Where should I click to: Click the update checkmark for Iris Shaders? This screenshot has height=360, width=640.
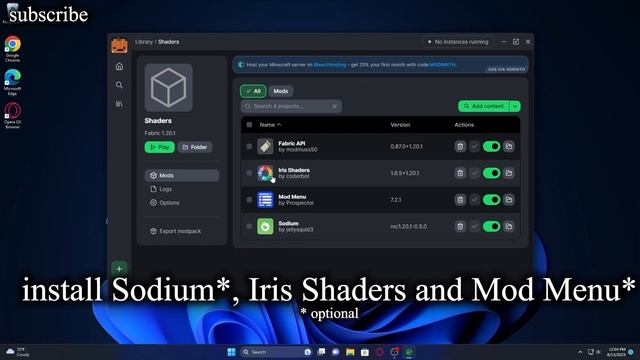click(x=474, y=173)
